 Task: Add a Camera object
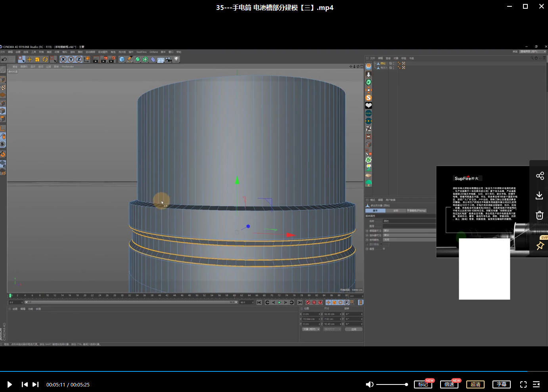[169, 59]
